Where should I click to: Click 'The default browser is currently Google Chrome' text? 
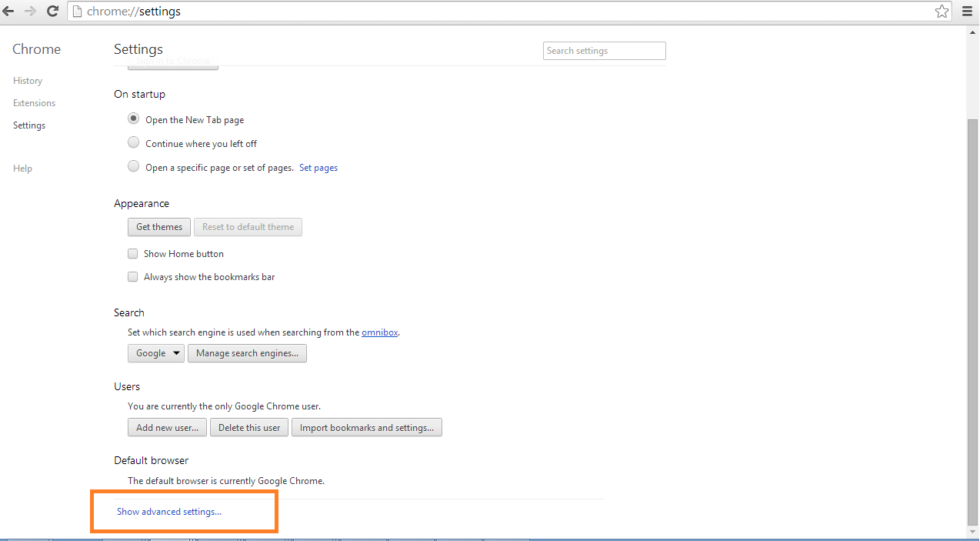pos(226,481)
